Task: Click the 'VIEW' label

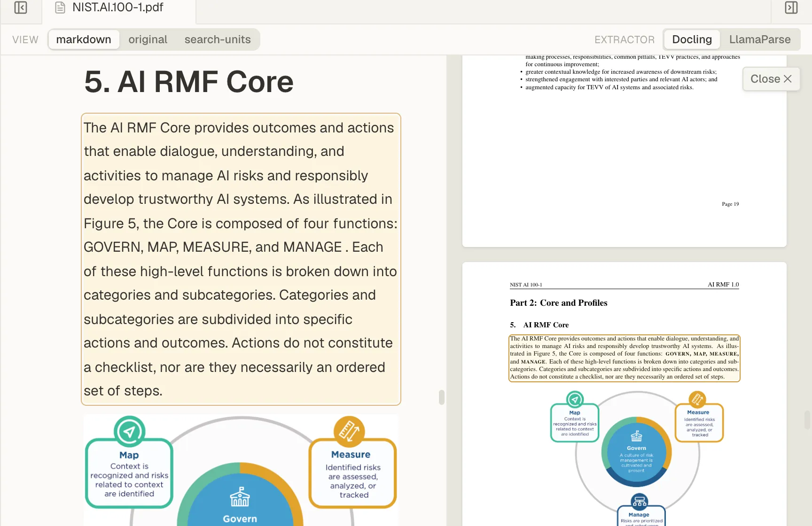Action: pos(25,40)
